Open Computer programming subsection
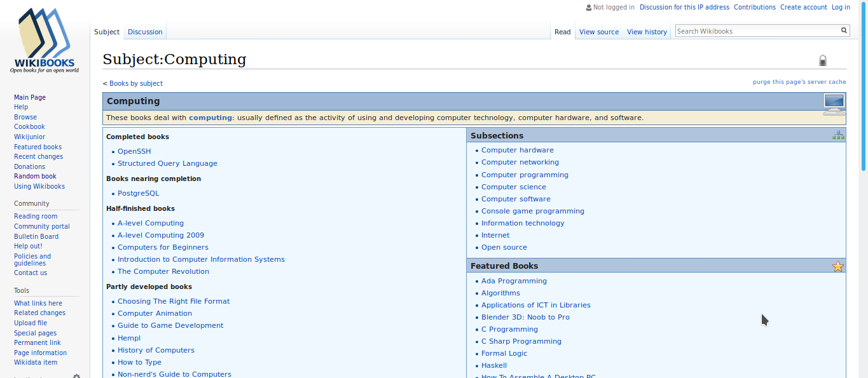 pyautogui.click(x=525, y=175)
